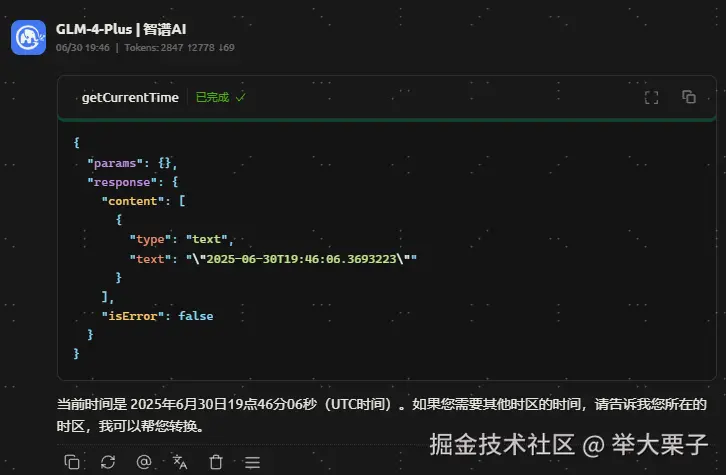Delete this message with trash icon

[216, 462]
